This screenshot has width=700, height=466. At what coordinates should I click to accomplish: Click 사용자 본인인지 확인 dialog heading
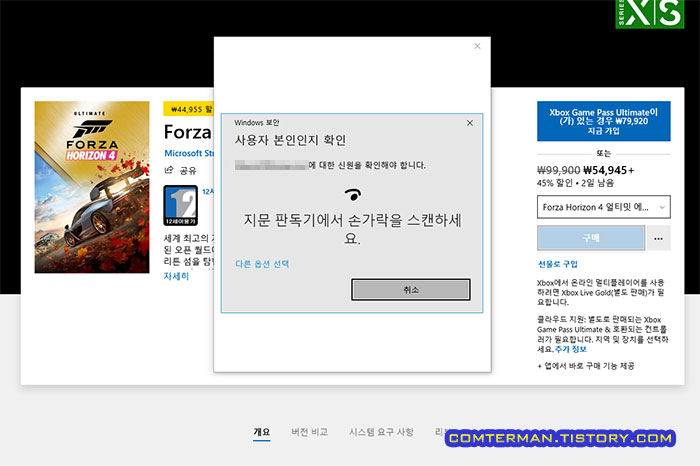tap(291, 140)
